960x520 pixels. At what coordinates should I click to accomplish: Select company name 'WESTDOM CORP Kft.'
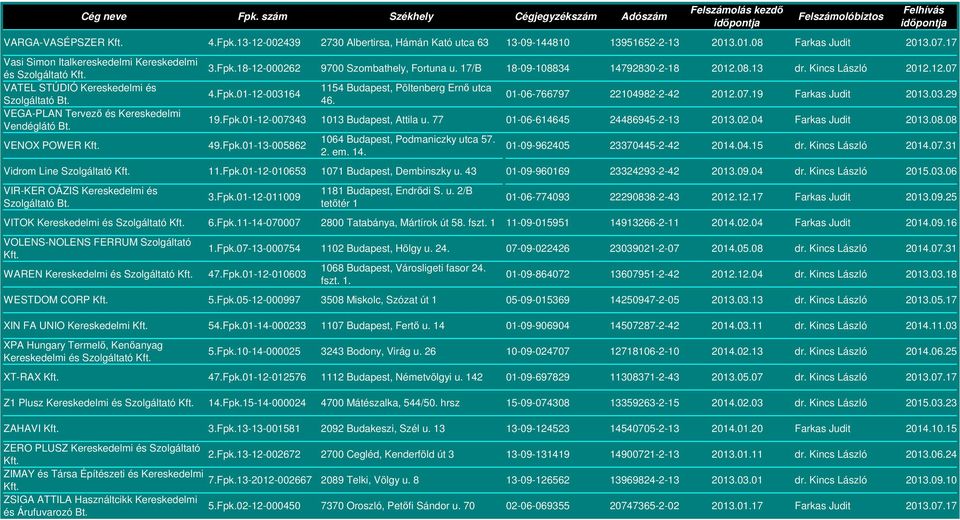(x=56, y=300)
